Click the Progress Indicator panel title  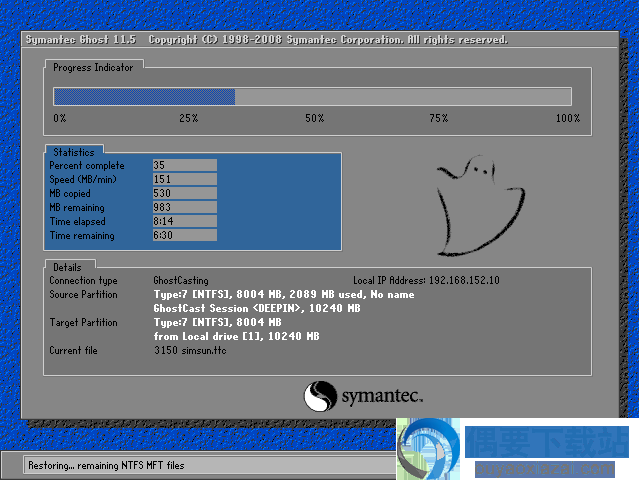pos(93,68)
